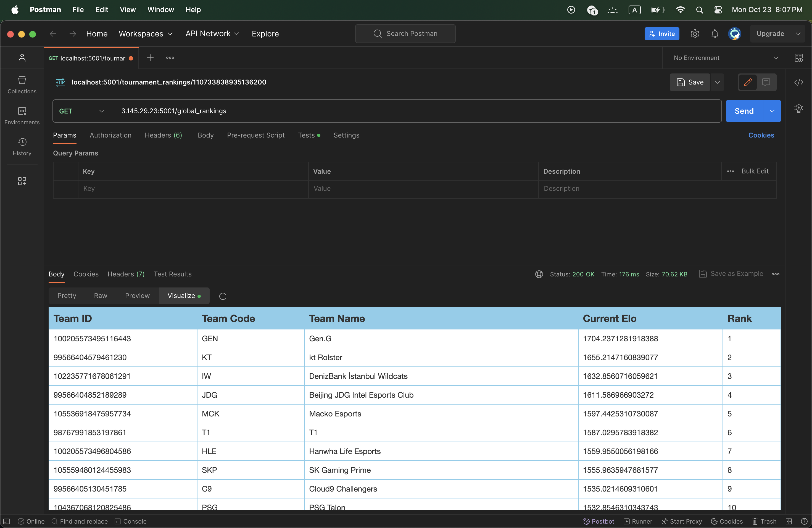Toggle the sidebar from the status bar
This screenshot has width=812, height=528.
coord(7,521)
